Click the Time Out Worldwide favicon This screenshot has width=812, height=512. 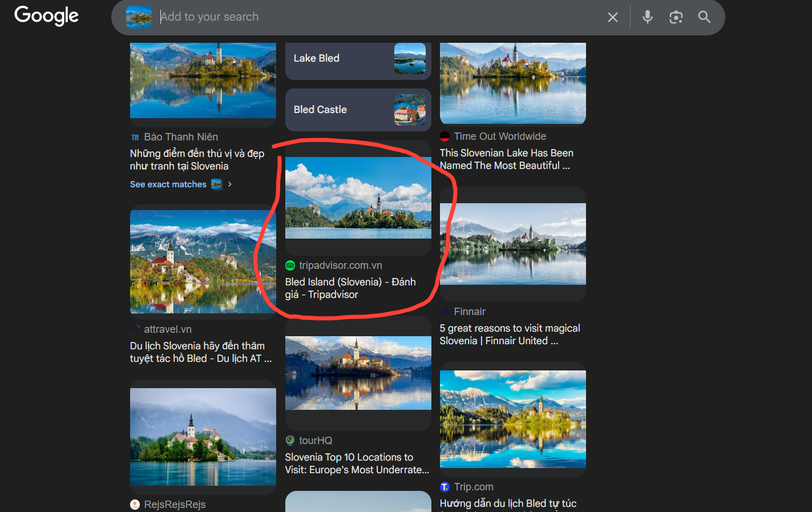point(445,136)
